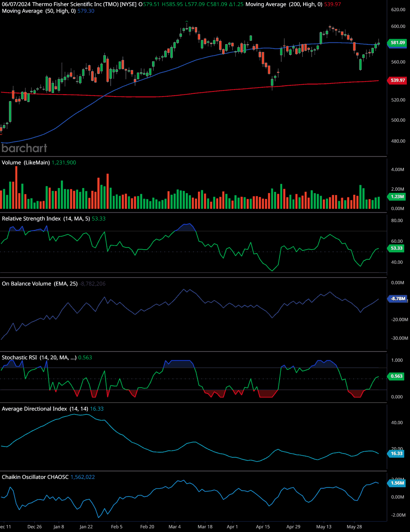Image resolution: width=410 pixels, height=532 pixels.
Task: Click the Apr 15 date label
Action: [x=263, y=527]
